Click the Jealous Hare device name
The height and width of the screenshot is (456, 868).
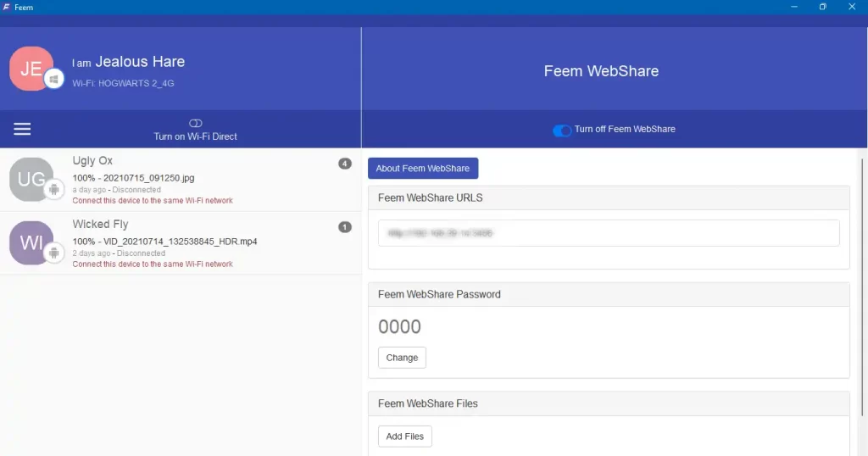[140, 62]
